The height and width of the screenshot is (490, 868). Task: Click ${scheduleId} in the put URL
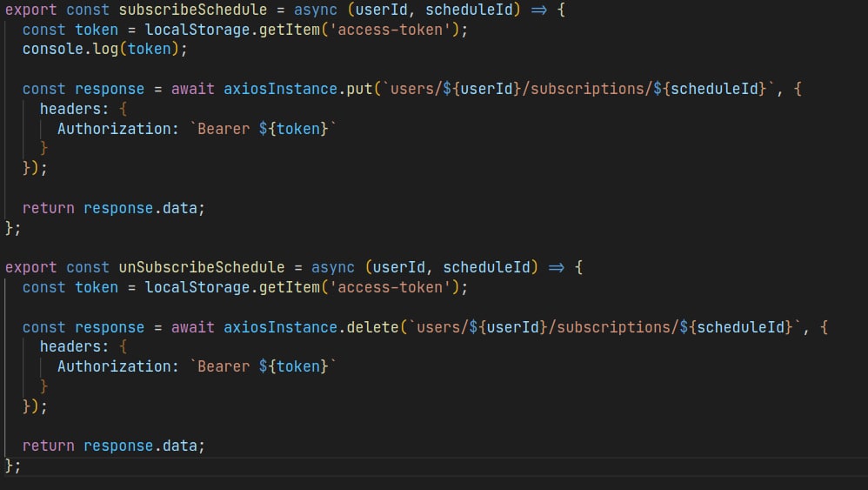coord(711,89)
